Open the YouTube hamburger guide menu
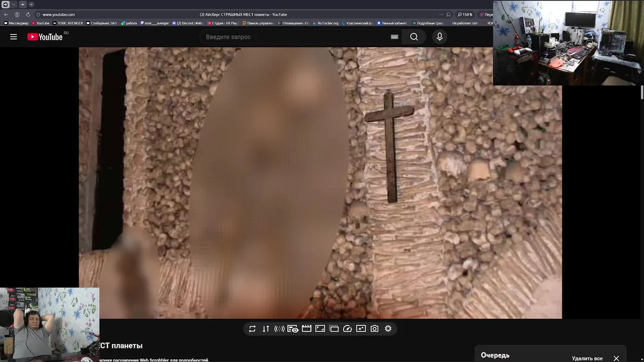 click(x=14, y=37)
